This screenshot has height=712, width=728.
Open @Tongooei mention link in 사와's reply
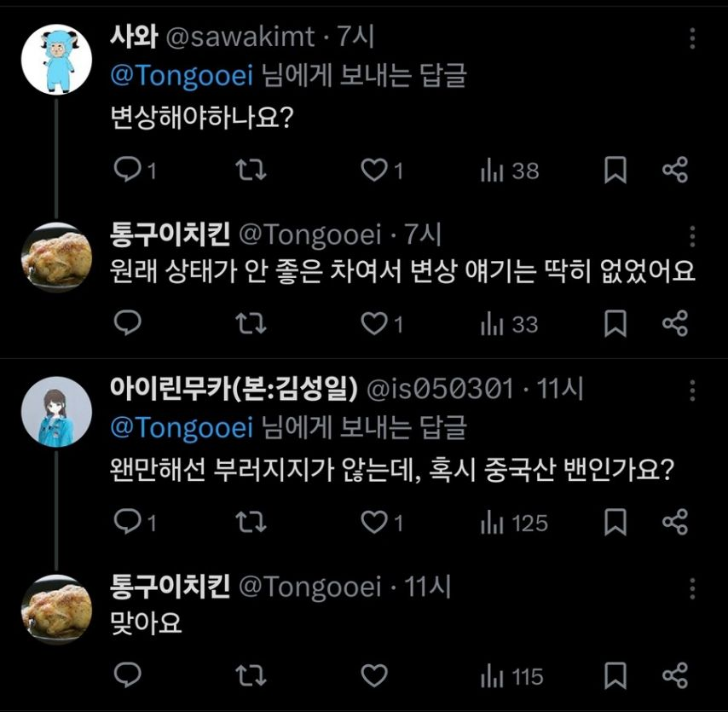click(x=182, y=76)
